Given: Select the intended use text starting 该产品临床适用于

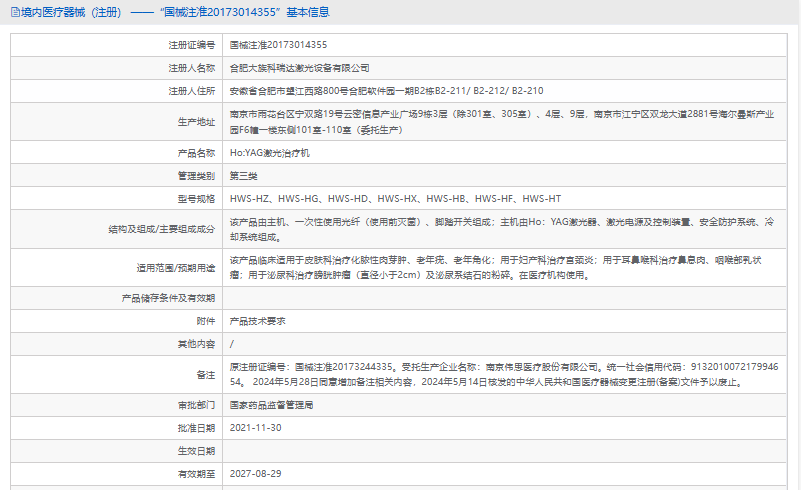Looking at the screenshot, I should pos(496,268).
